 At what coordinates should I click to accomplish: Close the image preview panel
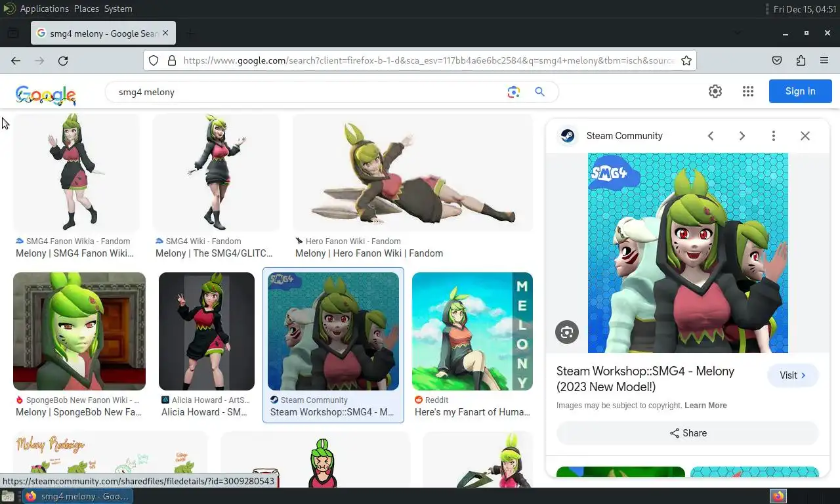coord(805,136)
